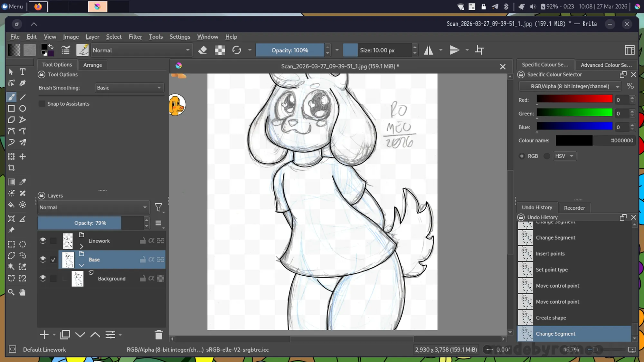This screenshot has width=644, height=362.
Task: Click horizontal mirror tool icon
Action: tap(428, 50)
